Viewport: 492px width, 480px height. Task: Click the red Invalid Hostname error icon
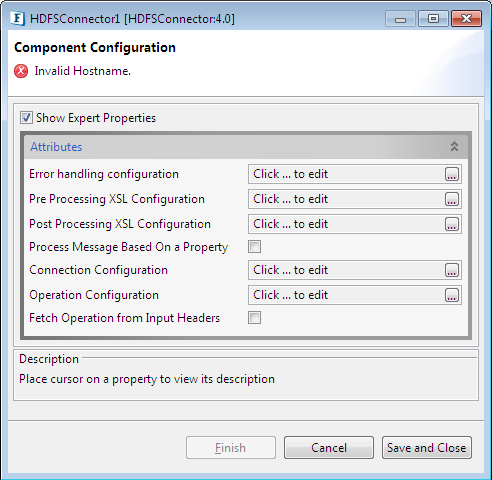[21, 71]
